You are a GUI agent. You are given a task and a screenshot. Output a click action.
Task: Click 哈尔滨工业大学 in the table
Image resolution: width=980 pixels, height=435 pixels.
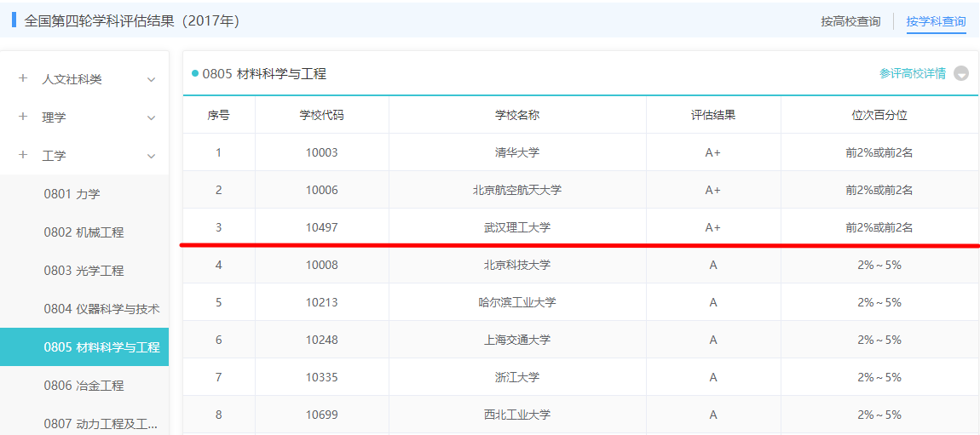pos(517,302)
